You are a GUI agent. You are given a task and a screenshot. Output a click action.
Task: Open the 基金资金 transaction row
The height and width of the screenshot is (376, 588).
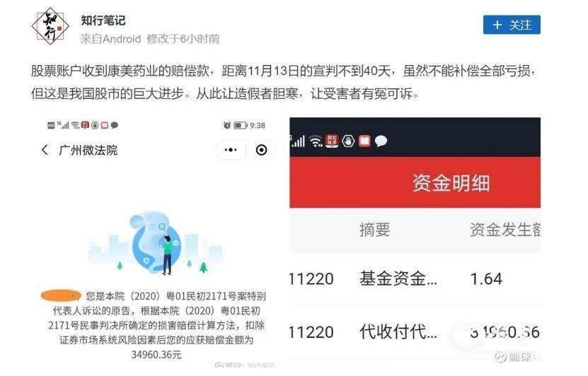(415, 278)
